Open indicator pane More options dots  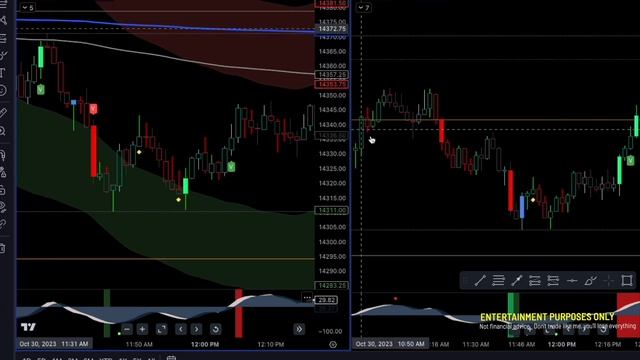click(x=307, y=298)
